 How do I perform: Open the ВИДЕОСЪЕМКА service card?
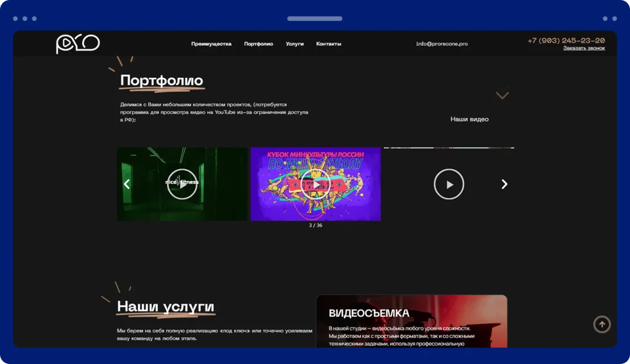click(411, 321)
